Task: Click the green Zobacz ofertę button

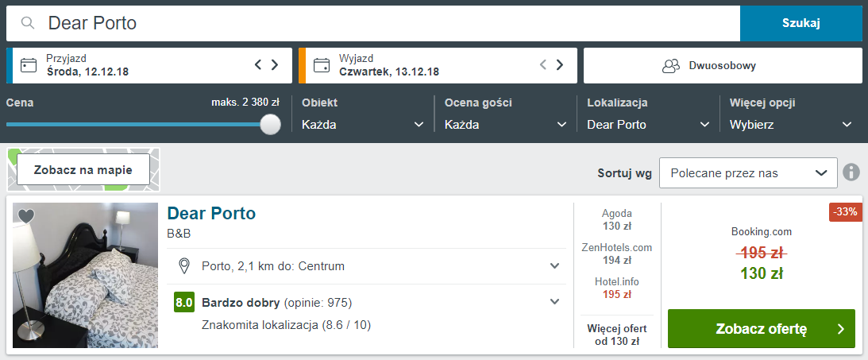Action: click(x=761, y=329)
